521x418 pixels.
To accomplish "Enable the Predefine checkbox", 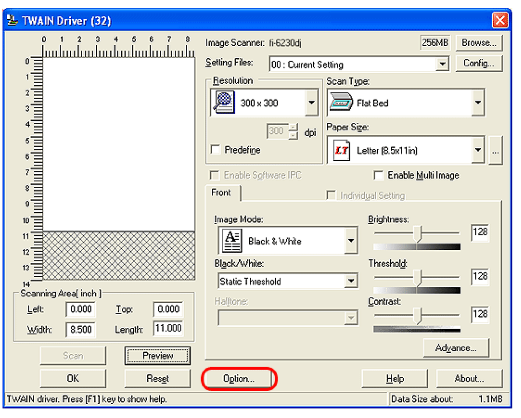I will (x=215, y=149).
